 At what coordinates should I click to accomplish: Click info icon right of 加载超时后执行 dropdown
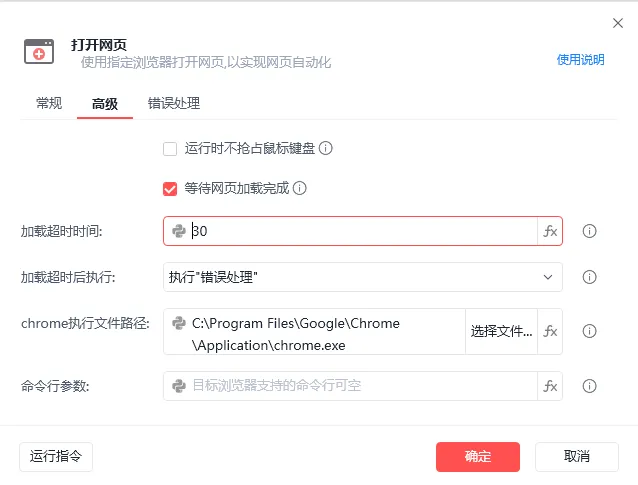coord(589,277)
